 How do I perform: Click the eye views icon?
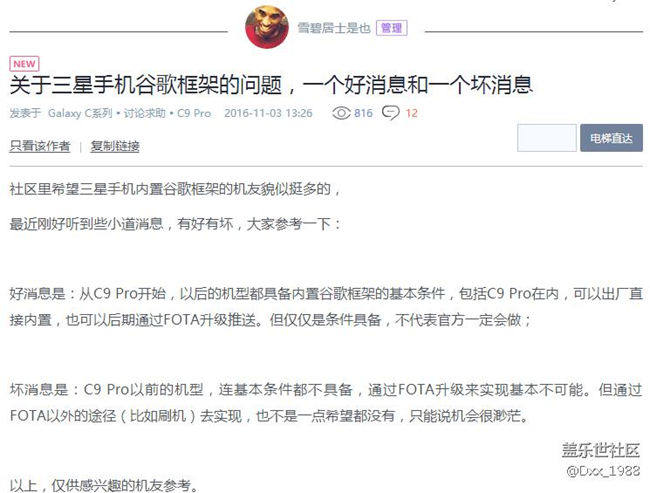pos(341,113)
